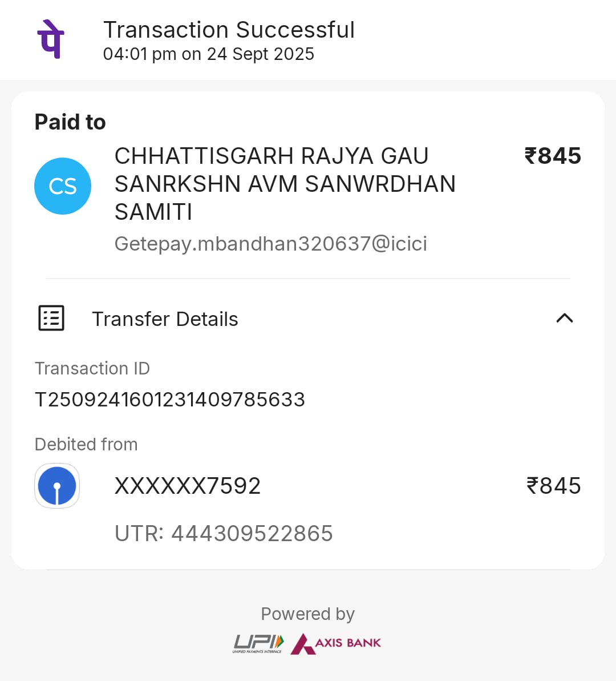
Task: Click the account number XXXXXX7592
Action: click(x=188, y=486)
